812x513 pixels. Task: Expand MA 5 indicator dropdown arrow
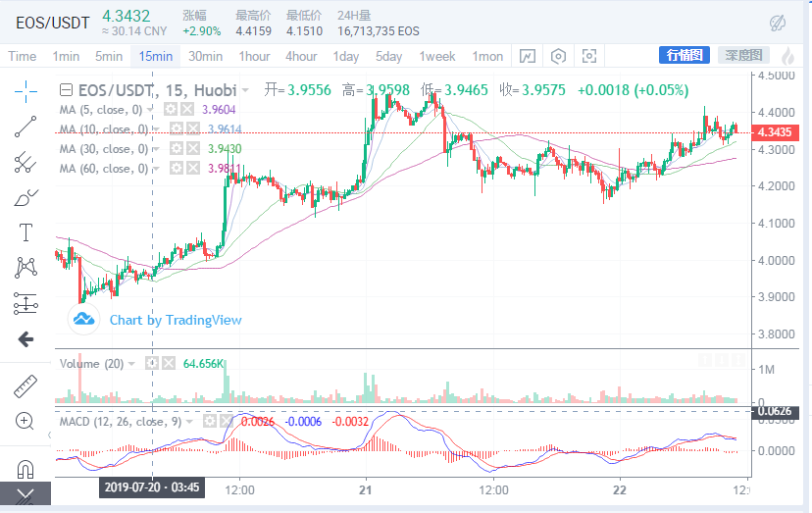[x=150, y=110]
